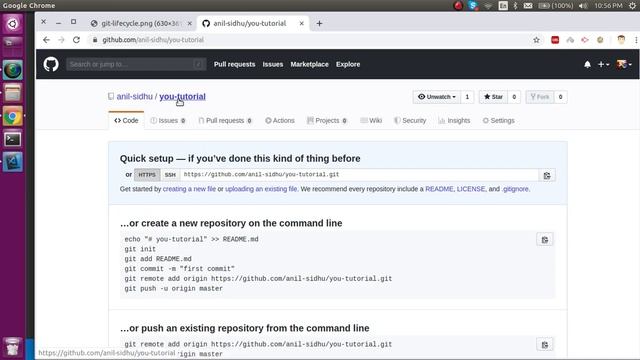The width and height of the screenshot is (640, 360).
Task: Open the Wi-Fi network indicator
Action: tap(488, 6)
